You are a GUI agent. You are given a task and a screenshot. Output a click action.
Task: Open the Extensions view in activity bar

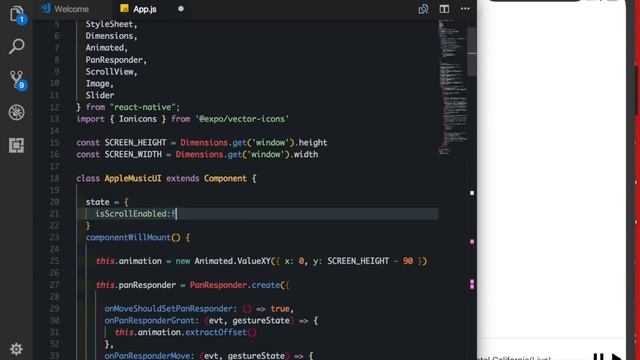16,145
